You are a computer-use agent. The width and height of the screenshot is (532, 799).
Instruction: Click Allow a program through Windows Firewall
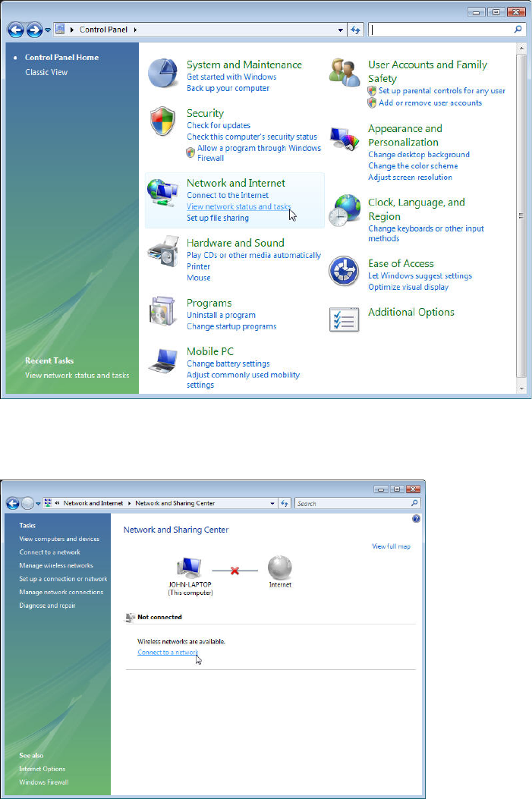click(259, 153)
